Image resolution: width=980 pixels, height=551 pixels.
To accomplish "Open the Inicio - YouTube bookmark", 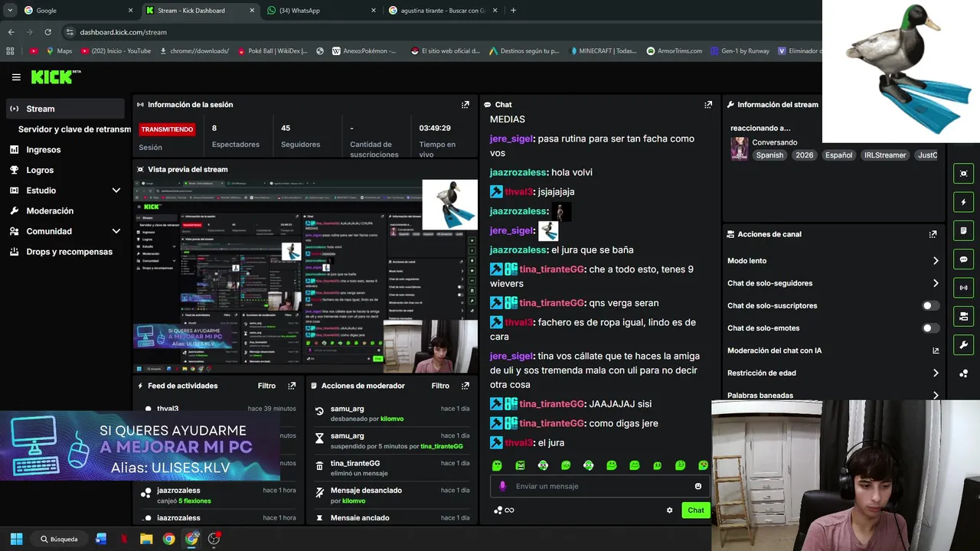I will point(116,51).
